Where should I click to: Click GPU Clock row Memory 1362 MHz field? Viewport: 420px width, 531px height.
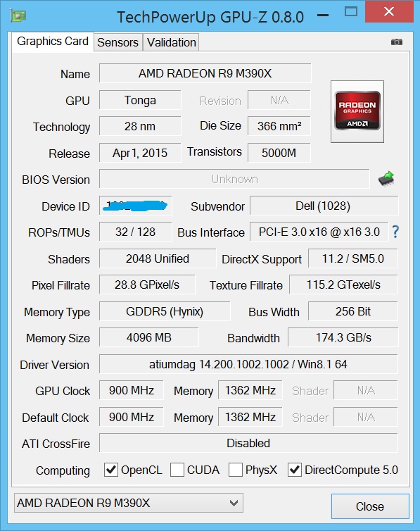(x=250, y=390)
